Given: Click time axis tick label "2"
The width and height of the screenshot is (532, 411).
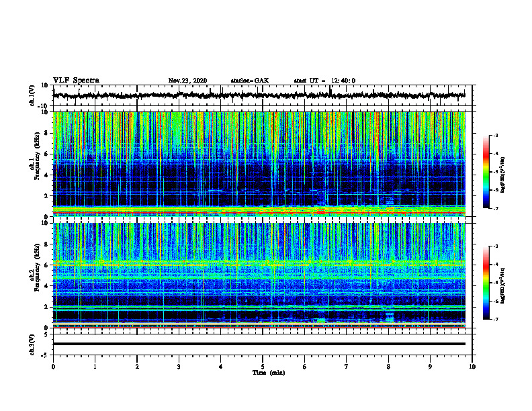Looking at the screenshot, I should pyautogui.click(x=137, y=367).
